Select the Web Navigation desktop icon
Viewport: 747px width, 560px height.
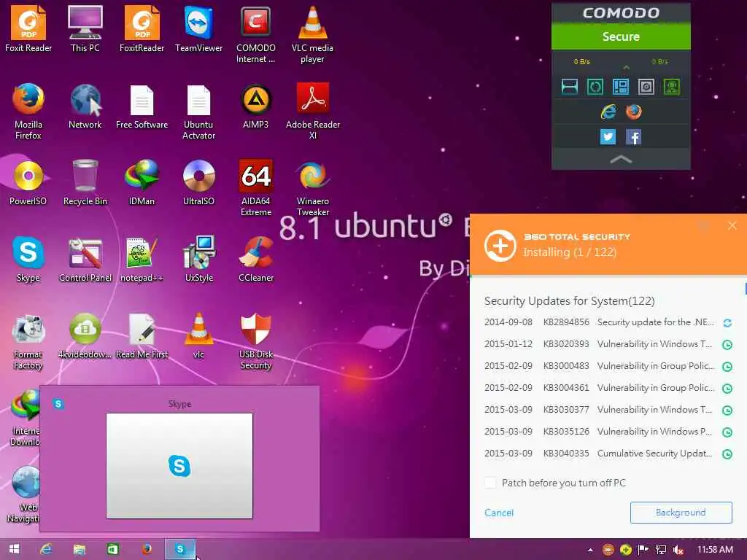click(24, 494)
